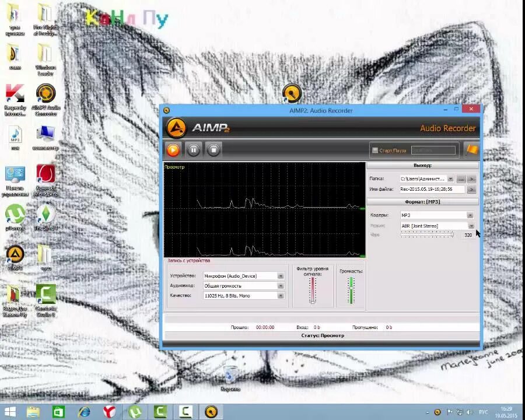Image resolution: width=525 pixels, height=420 pixels.
Task: Open the Audio Recorder shortcut above the window
Action: pos(292,93)
